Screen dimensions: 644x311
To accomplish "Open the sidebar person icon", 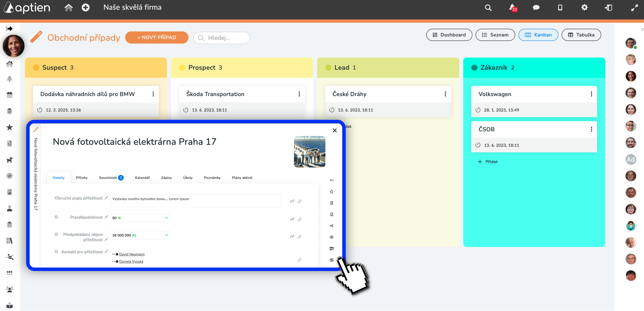I will point(9,208).
